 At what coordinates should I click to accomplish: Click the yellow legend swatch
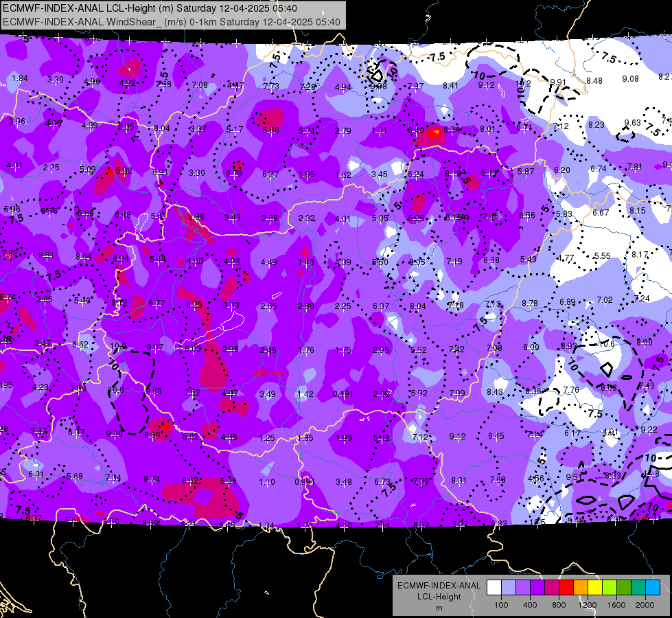pyautogui.click(x=595, y=588)
